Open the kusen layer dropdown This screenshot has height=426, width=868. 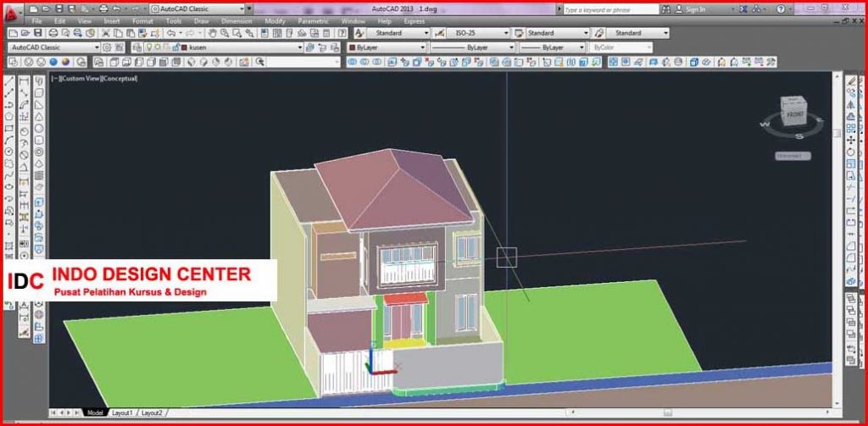pyautogui.click(x=224, y=47)
